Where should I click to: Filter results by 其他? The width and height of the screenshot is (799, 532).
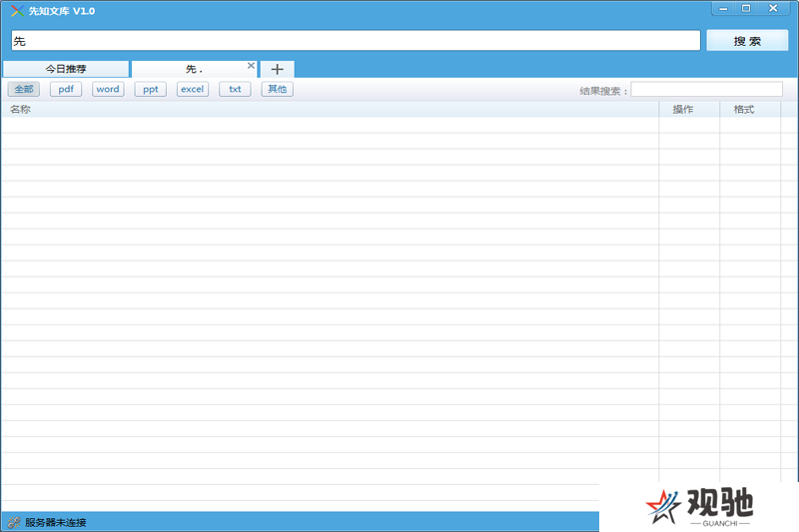(x=278, y=89)
